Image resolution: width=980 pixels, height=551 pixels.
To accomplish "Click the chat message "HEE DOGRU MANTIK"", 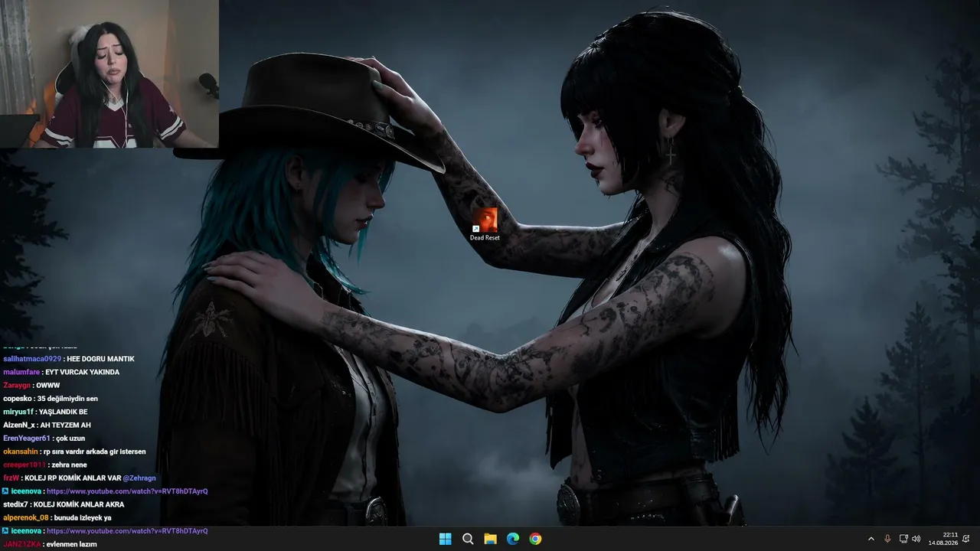I will click(100, 359).
